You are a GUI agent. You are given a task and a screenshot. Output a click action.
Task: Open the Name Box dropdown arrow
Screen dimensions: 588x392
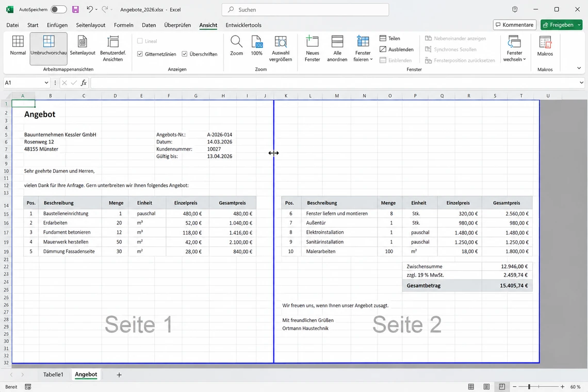(x=46, y=83)
